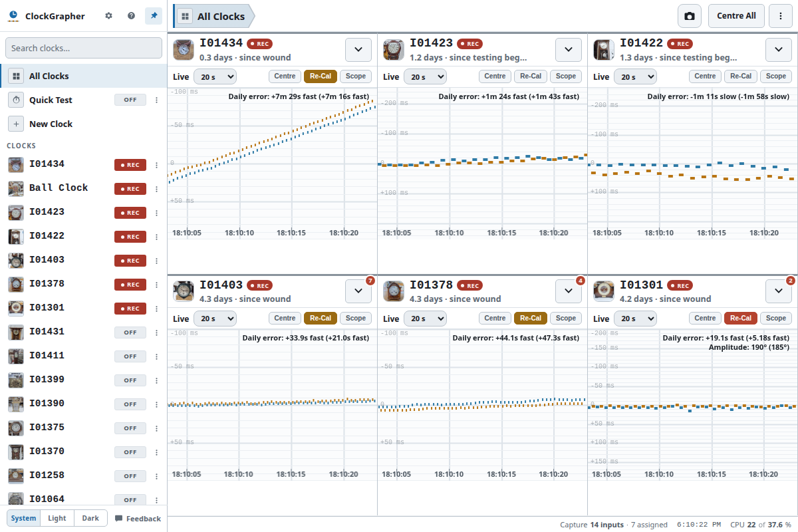The height and width of the screenshot is (532, 798).
Task: Open the top-right three-dot overflow menu
Action: pyautogui.click(x=781, y=16)
